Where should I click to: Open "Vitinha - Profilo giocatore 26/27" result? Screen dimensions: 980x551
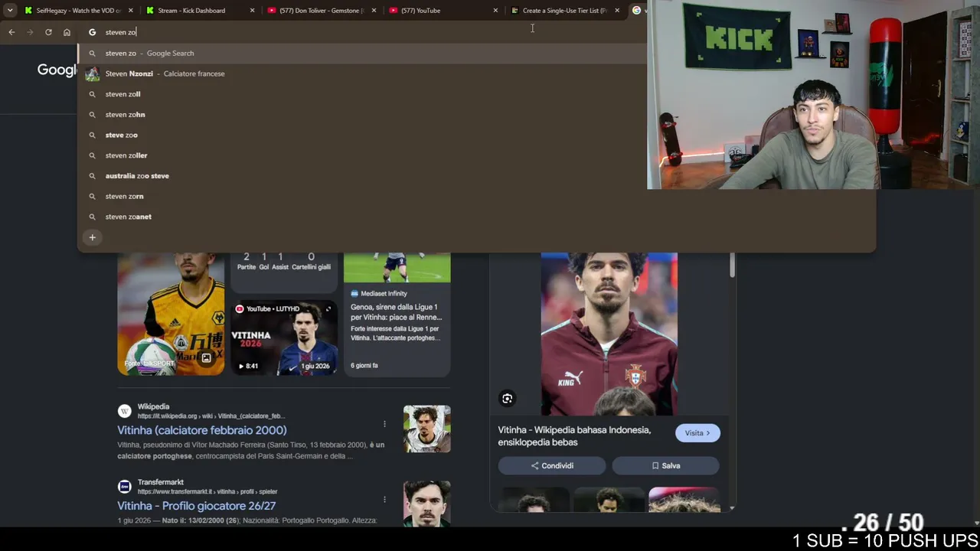[x=197, y=506]
